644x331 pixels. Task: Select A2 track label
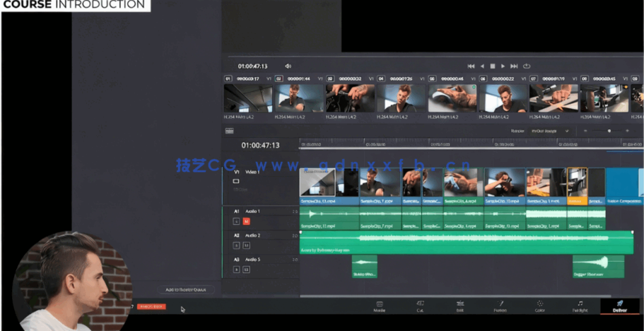click(x=237, y=236)
